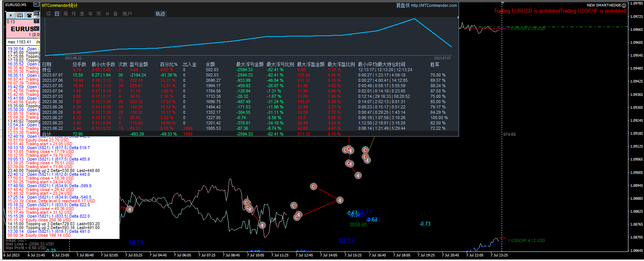Click the x close icon on panel
Viewport: 644px width, 261px height.
tap(11, 16)
